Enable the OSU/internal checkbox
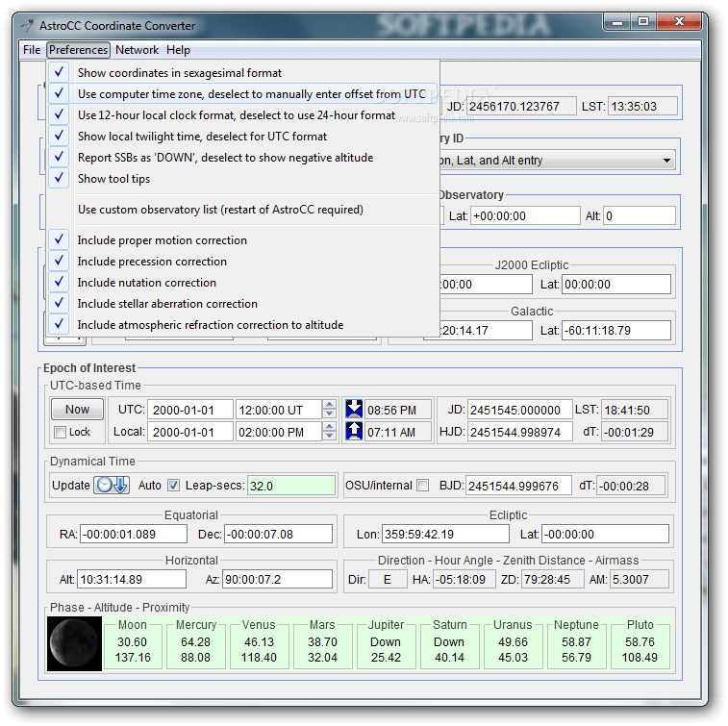 tap(422, 486)
